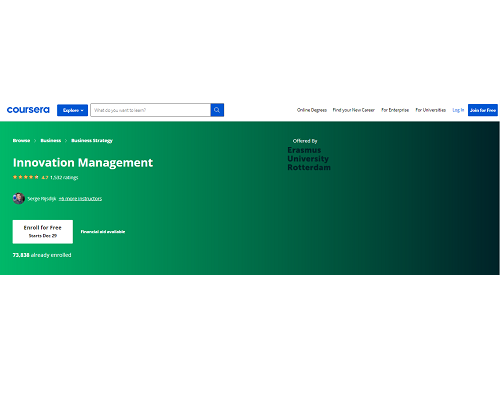Open the Explore dropdown menu
This screenshot has height=400, width=500.
[x=72, y=110]
